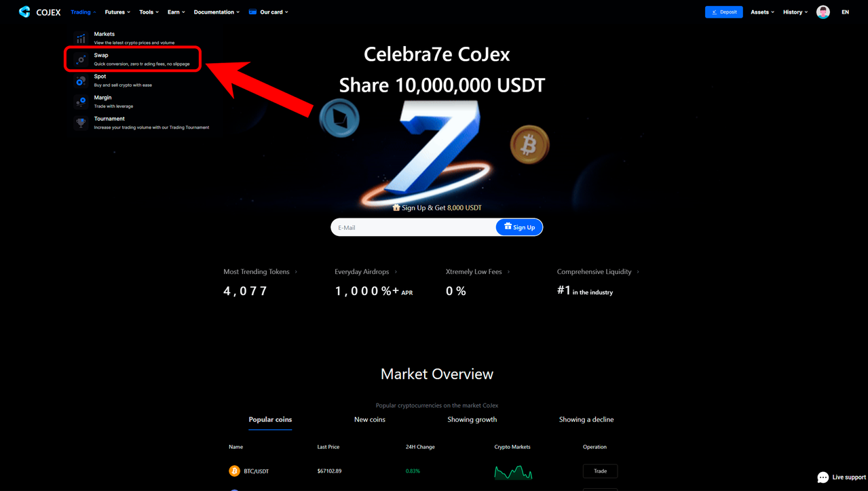Choose the Spot trading icon
This screenshot has height=491, width=868.
81,80
